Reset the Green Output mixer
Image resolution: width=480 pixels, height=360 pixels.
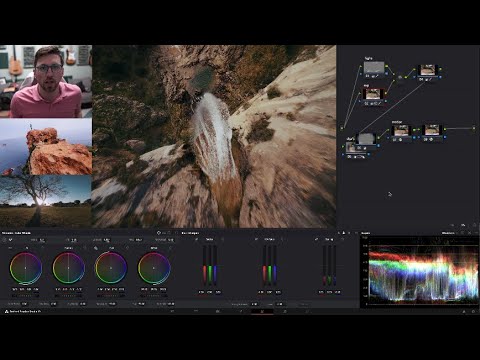tap(282, 239)
